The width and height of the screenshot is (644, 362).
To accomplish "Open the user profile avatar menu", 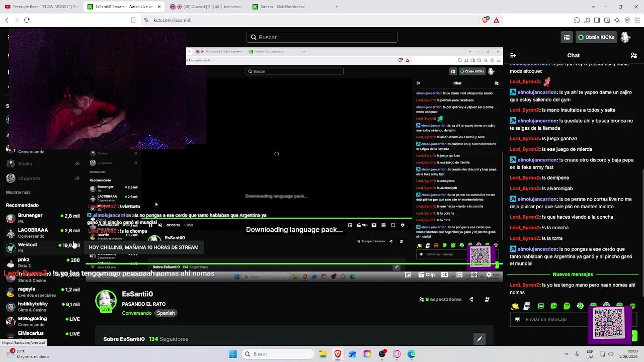I will 625,37.
